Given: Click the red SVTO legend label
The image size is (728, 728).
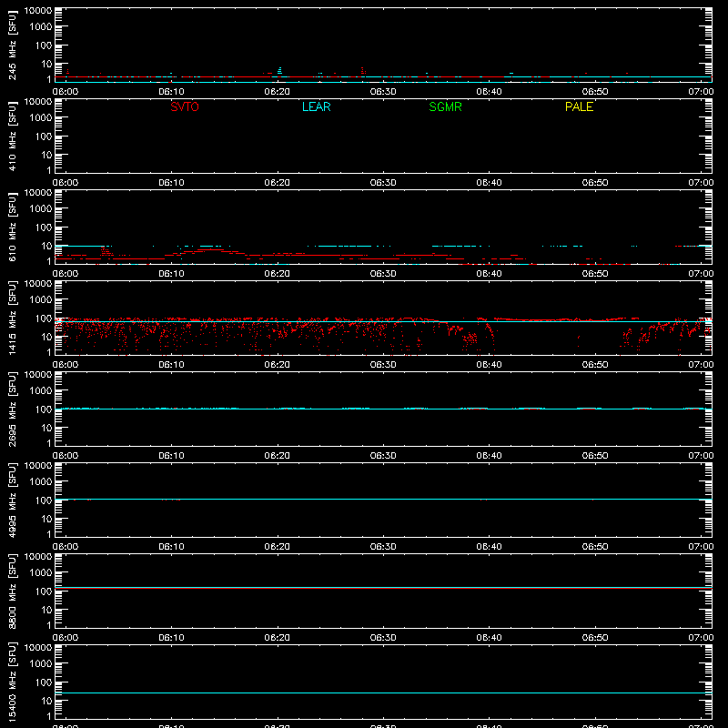Looking at the screenshot, I should (185, 106).
